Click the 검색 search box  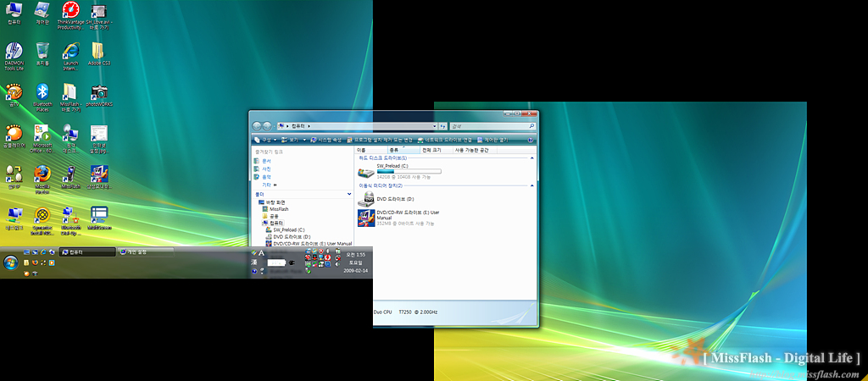(492, 127)
